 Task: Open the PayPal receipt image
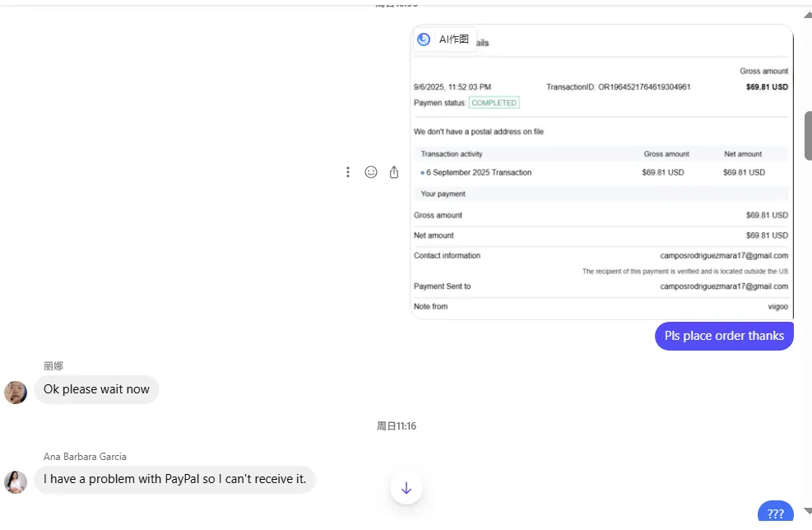601,189
